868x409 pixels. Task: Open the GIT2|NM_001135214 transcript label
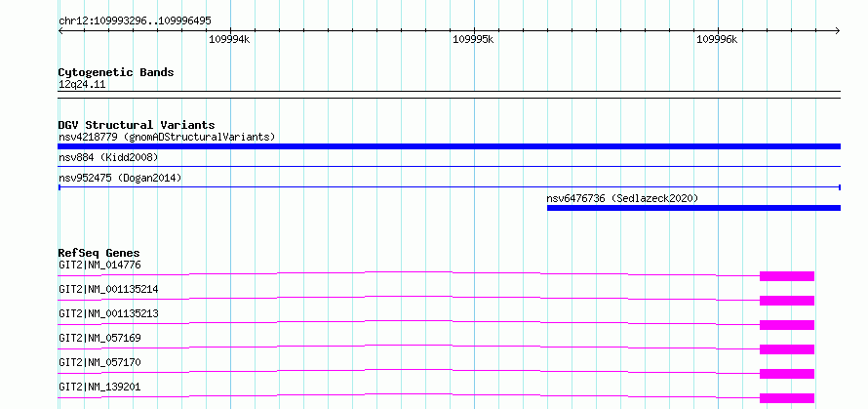(108, 289)
